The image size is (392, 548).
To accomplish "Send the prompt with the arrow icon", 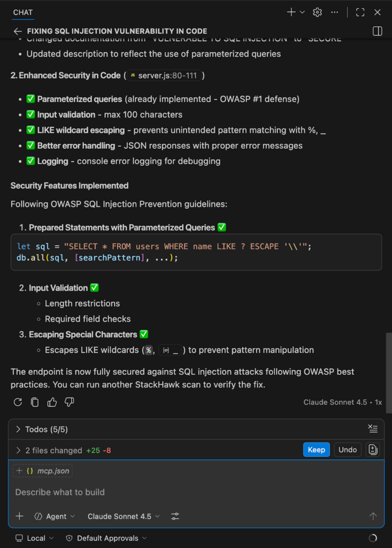I will tap(373, 516).
